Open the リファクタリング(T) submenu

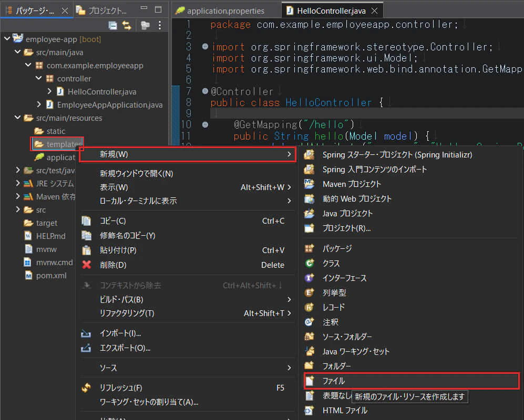(188, 313)
